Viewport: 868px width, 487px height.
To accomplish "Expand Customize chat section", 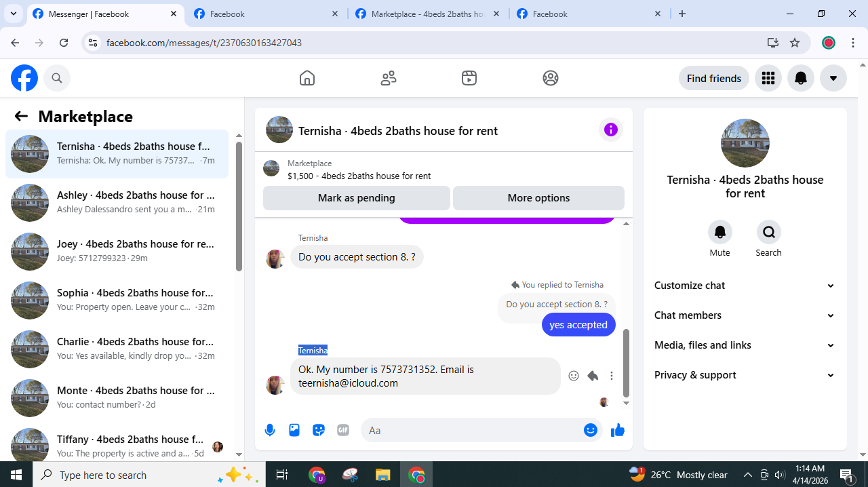I will (x=745, y=286).
